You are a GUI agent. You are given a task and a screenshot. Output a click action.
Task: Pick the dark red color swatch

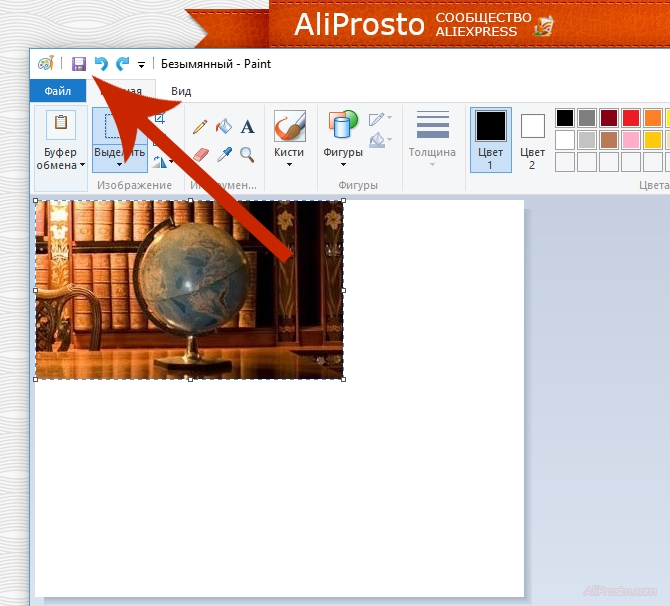click(609, 118)
